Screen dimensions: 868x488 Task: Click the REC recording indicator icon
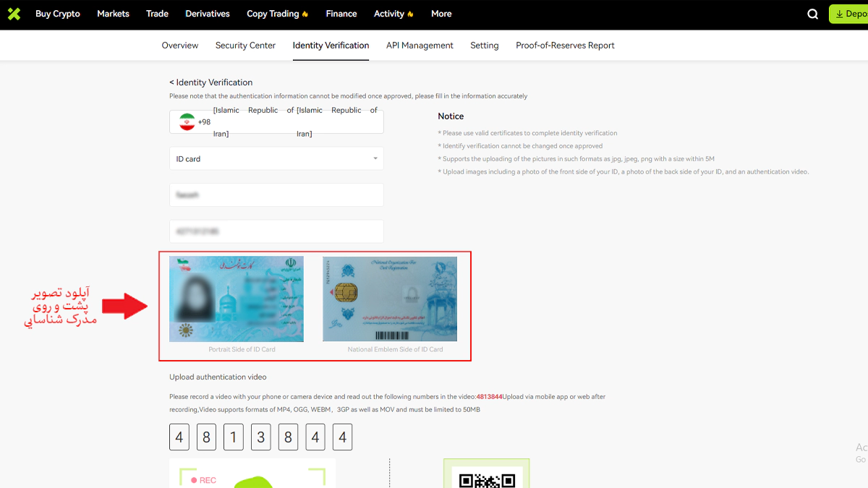(x=194, y=480)
